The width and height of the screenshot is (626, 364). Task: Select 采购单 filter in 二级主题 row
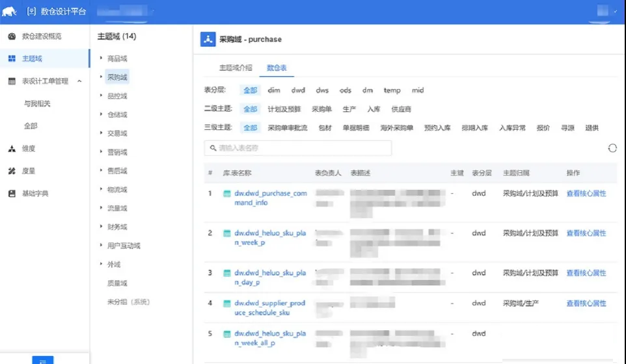coord(321,109)
